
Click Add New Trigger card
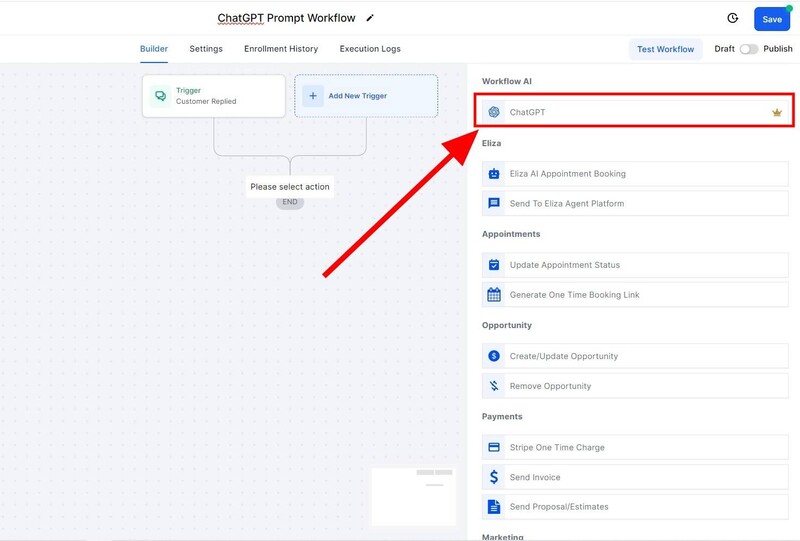pos(366,96)
